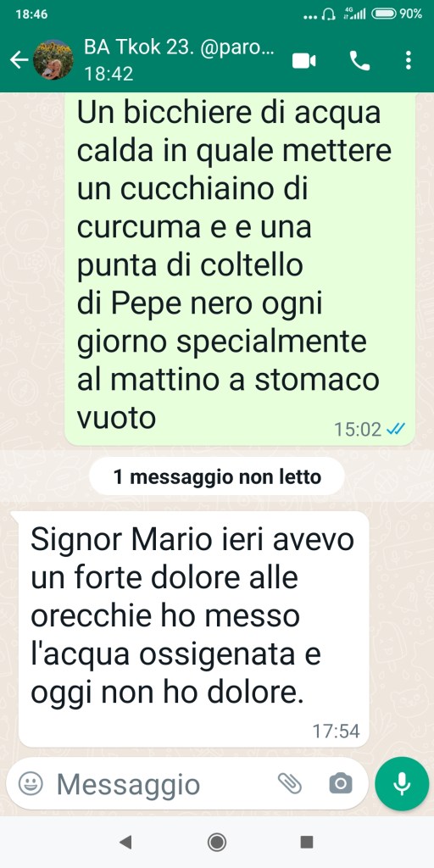
Task: Tap the back arrow in chat header
Action: click(x=19, y=60)
